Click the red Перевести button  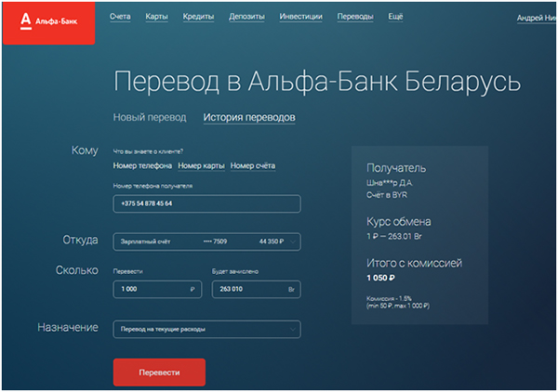click(x=159, y=372)
